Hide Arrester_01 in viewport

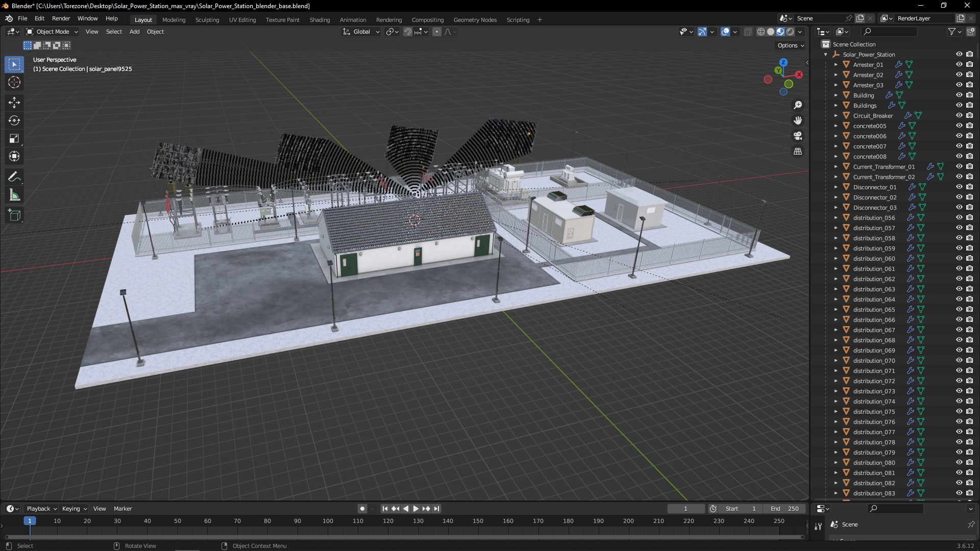[x=959, y=65]
